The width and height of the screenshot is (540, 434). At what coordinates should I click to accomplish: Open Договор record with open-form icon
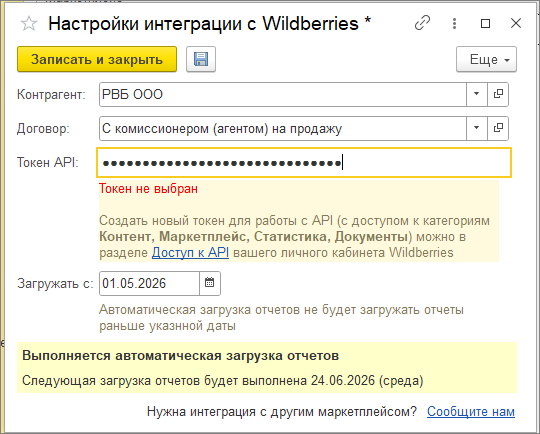pyautogui.click(x=498, y=128)
